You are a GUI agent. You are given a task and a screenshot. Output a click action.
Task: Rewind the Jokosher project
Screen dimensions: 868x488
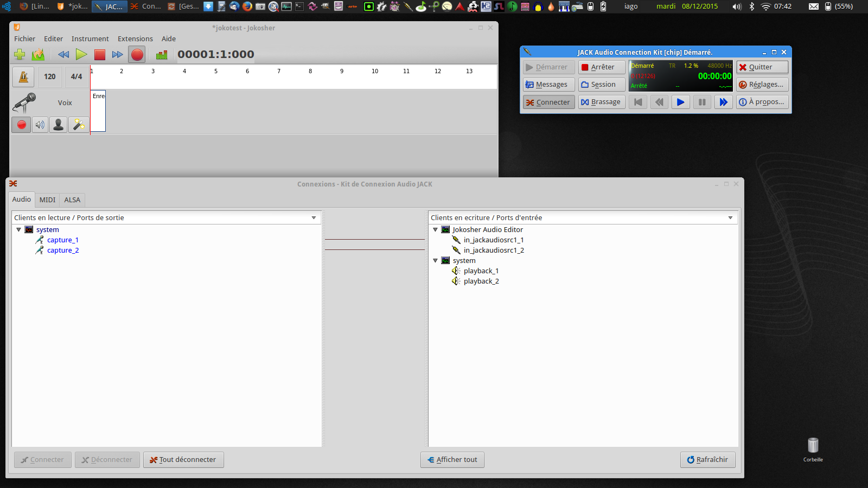[63, 54]
